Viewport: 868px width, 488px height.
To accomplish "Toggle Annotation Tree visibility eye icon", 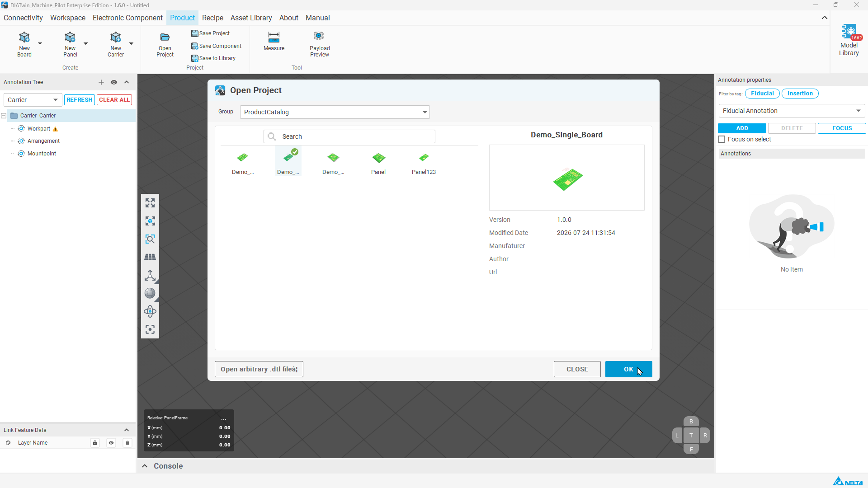I will coord(114,82).
